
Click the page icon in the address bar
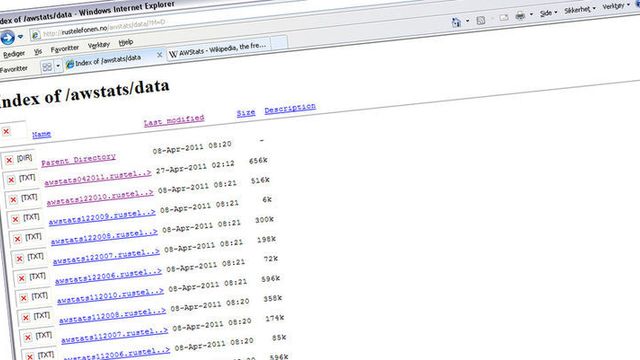(36, 35)
